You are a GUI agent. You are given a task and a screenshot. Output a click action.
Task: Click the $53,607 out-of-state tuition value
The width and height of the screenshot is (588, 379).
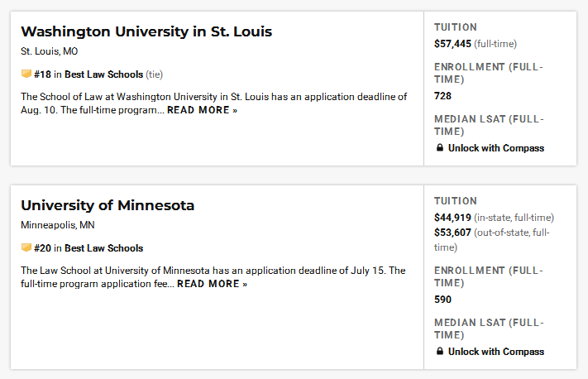coord(452,233)
